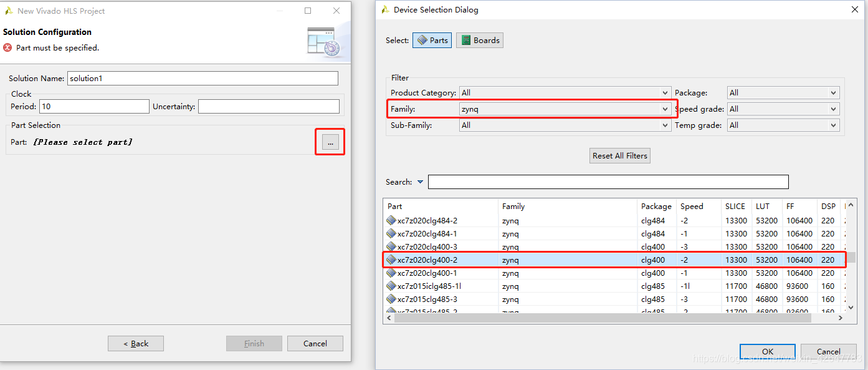Select the Parts toggle button
This screenshot has height=370, width=868.
pos(432,40)
